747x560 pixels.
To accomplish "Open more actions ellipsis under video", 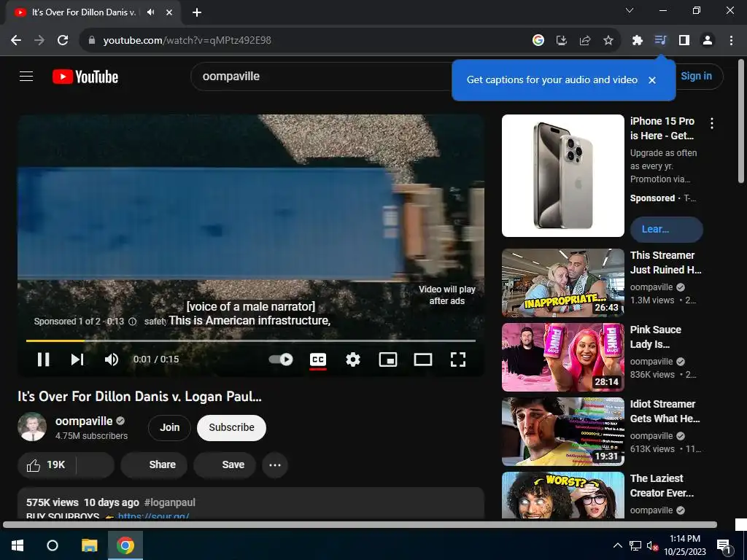I will 275,464.
